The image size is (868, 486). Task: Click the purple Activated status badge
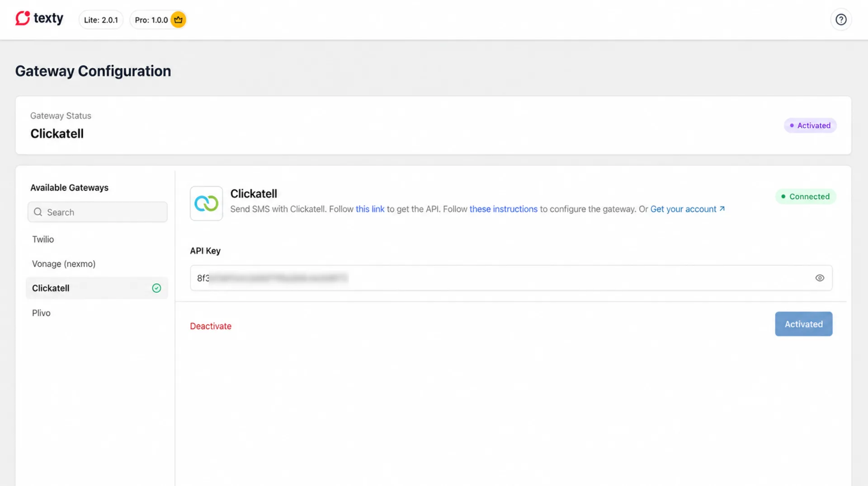pyautogui.click(x=810, y=126)
